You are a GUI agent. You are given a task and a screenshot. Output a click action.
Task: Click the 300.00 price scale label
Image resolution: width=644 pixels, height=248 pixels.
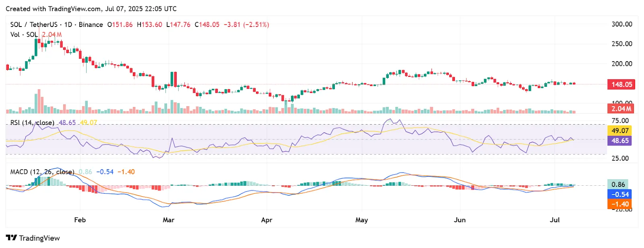(622, 24)
